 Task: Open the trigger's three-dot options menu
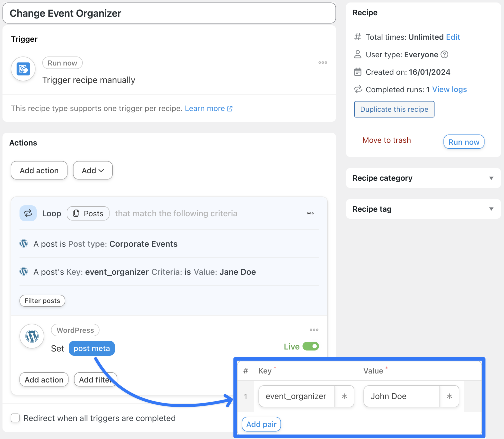click(322, 62)
